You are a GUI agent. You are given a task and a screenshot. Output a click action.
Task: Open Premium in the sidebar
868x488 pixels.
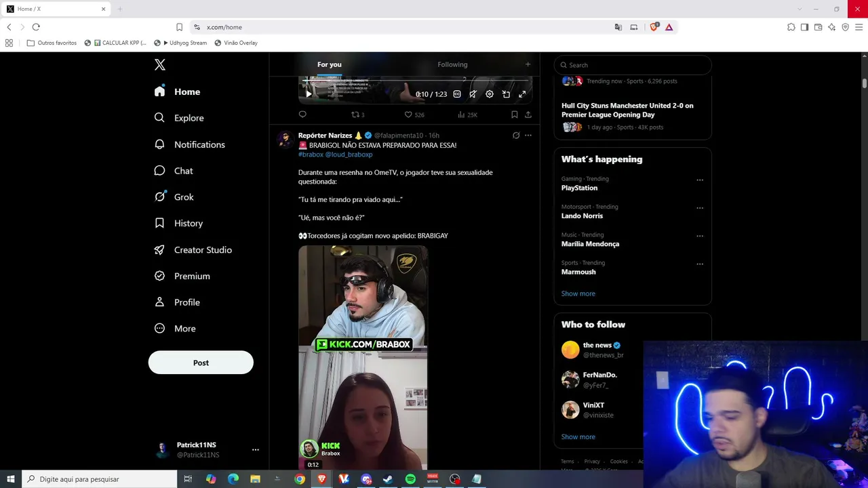tap(182, 276)
